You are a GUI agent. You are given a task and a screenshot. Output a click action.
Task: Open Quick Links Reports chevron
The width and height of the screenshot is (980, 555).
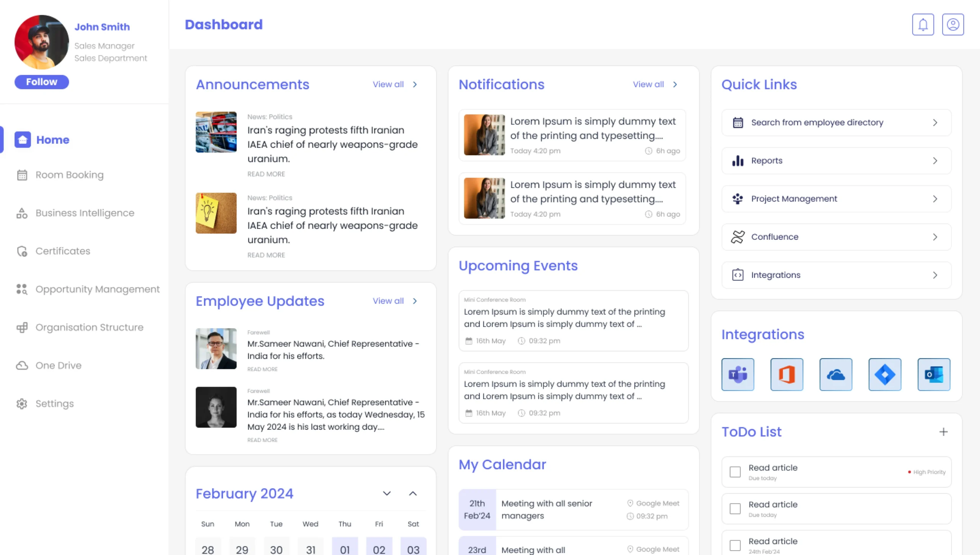coord(936,160)
